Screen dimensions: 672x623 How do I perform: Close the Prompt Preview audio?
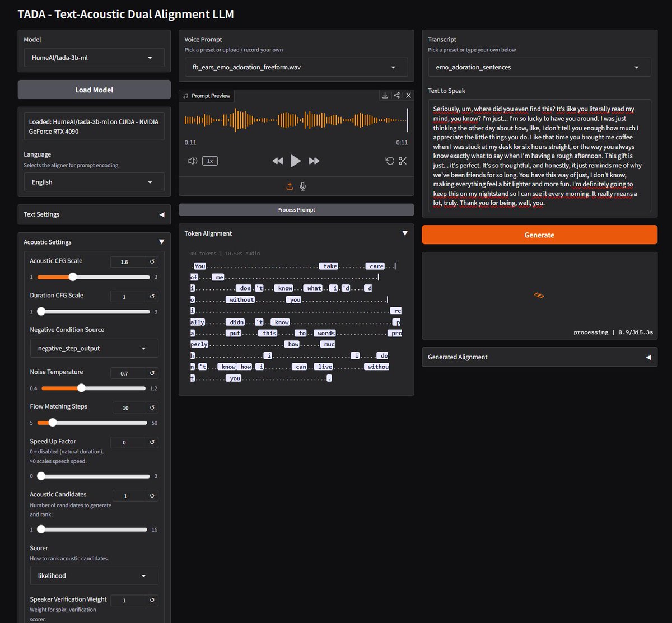tap(408, 96)
